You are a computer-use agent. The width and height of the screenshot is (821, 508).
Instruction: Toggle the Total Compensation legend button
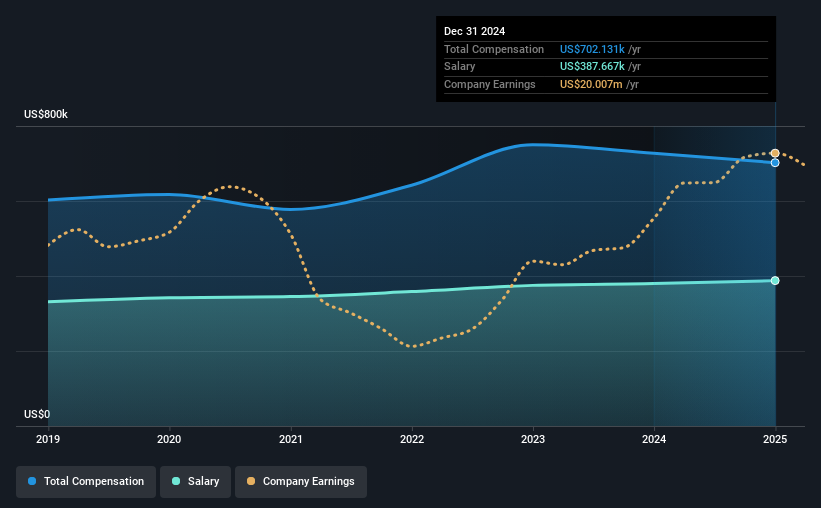coord(86,481)
